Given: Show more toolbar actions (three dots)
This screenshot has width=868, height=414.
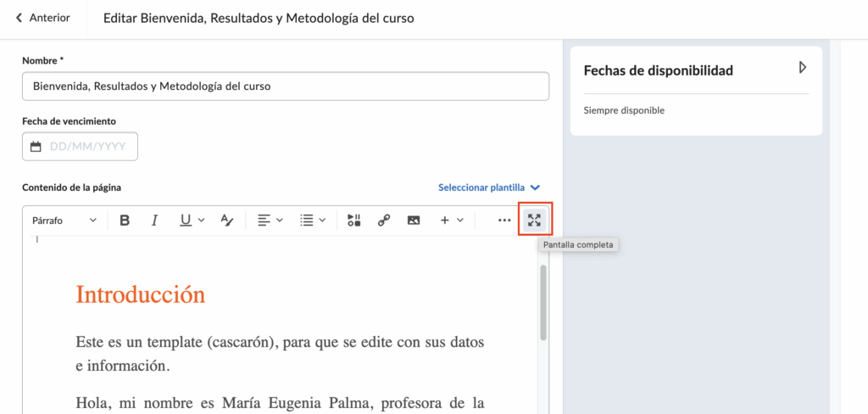Looking at the screenshot, I should tap(504, 221).
